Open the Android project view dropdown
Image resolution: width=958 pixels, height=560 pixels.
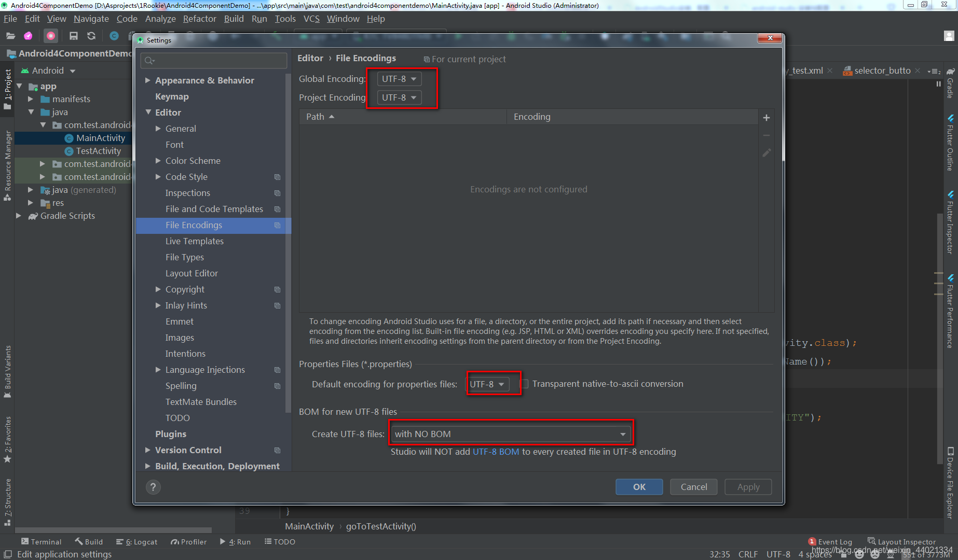click(48, 71)
